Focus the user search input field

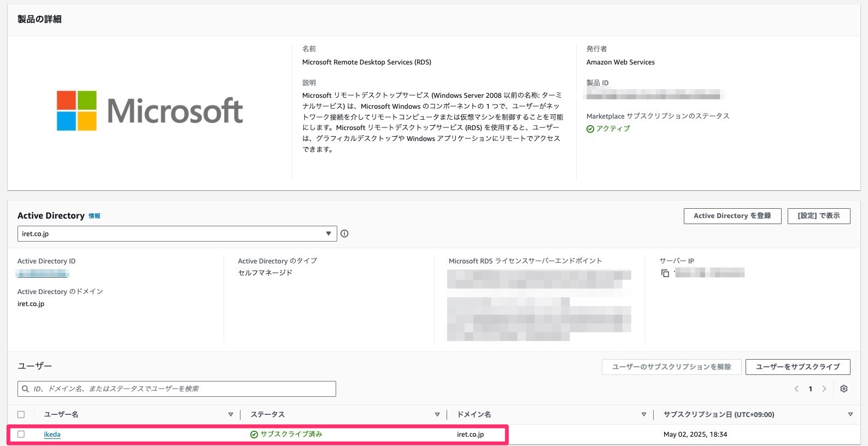[177, 389]
